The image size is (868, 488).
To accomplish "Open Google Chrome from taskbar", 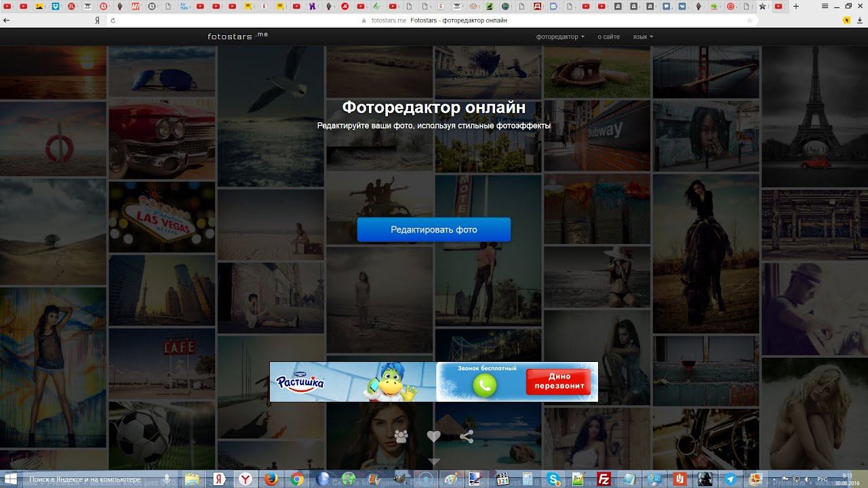I will pos(296,479).
